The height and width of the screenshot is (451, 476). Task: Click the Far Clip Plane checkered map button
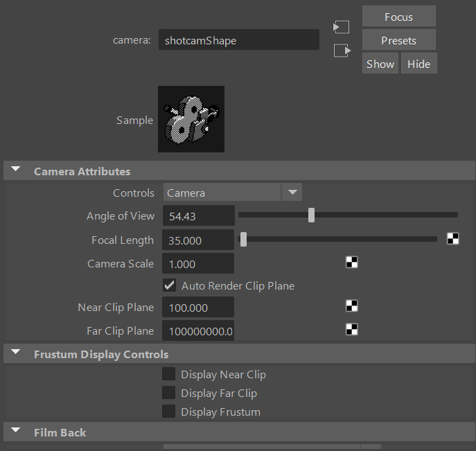[x=352, y=329]
